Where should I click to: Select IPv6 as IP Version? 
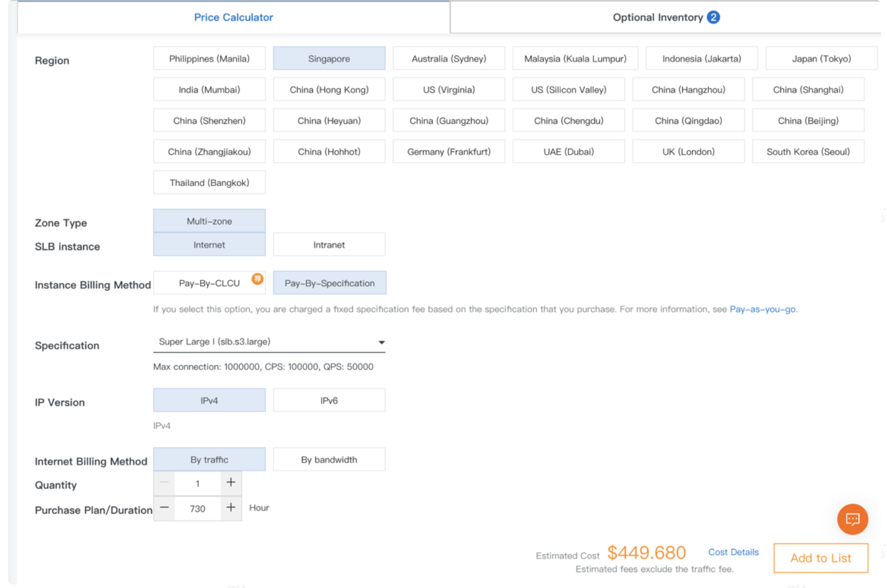point(329,400)
